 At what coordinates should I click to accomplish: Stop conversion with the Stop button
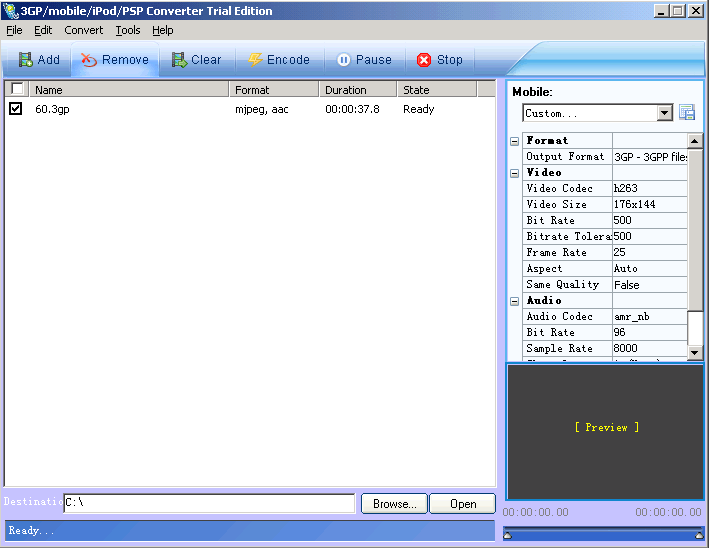440,60
